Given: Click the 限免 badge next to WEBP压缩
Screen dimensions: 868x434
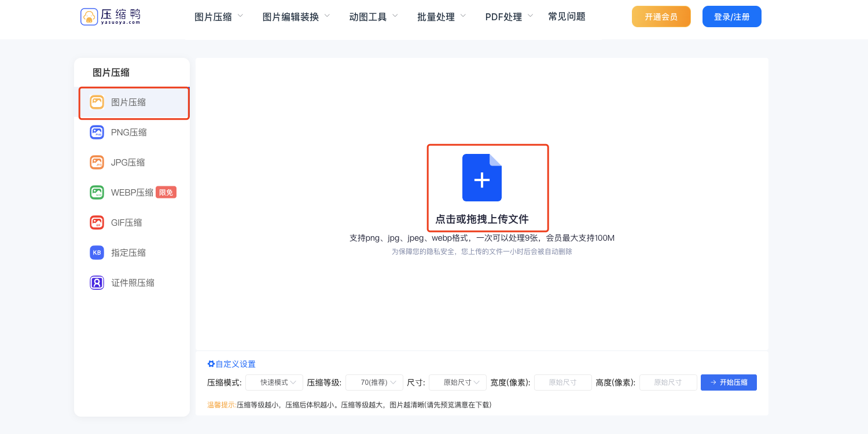Looking at the screenshot, I should tap(166, 193).
